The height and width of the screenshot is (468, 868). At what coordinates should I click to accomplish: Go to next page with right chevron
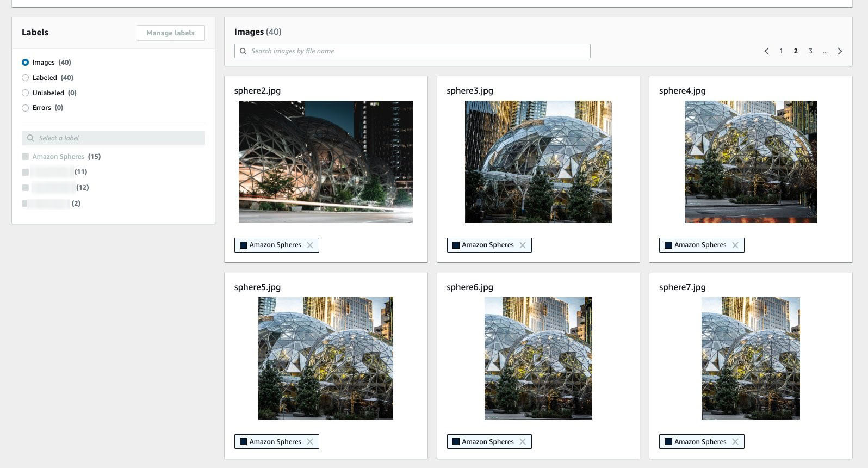tap(840, 51)
